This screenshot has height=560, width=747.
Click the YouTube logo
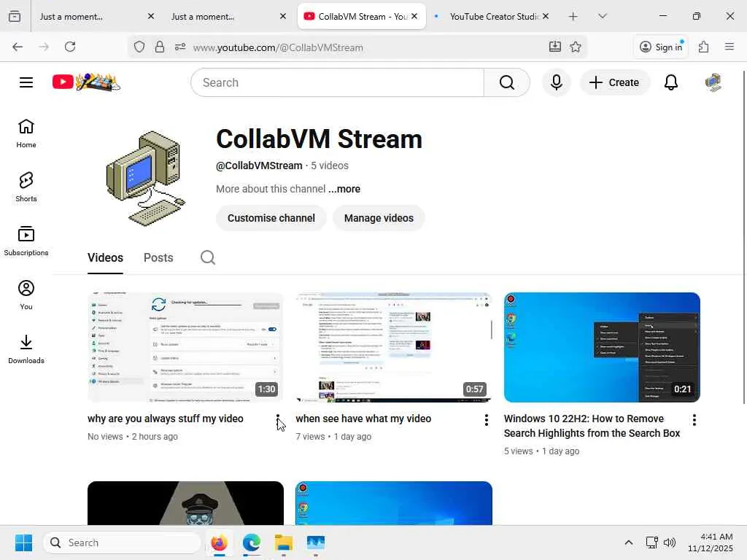pos(86,82)
